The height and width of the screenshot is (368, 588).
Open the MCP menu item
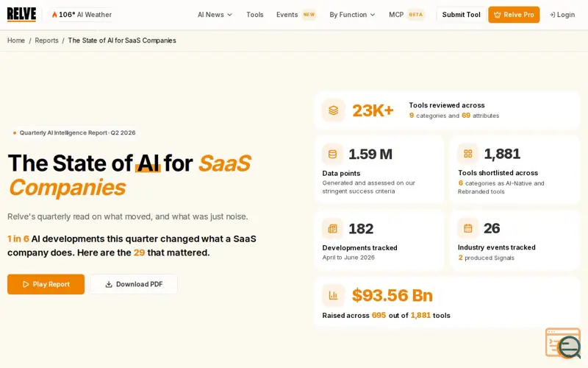[396, 15]
